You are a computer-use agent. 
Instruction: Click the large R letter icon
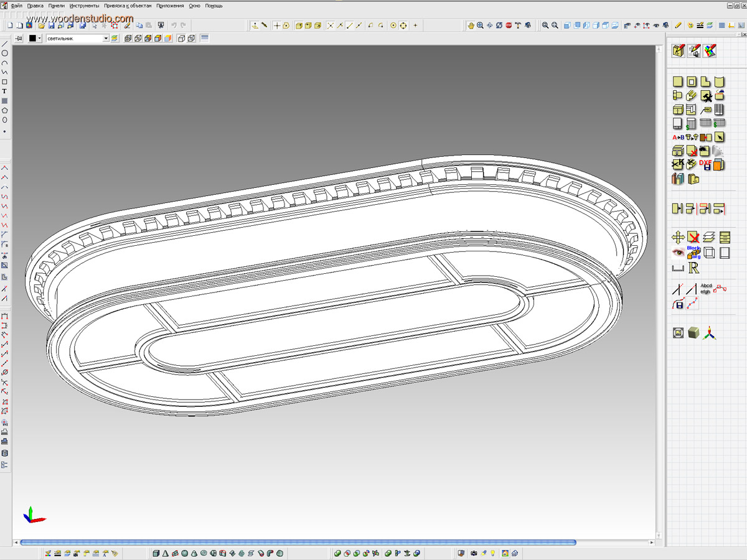(694, 268)
